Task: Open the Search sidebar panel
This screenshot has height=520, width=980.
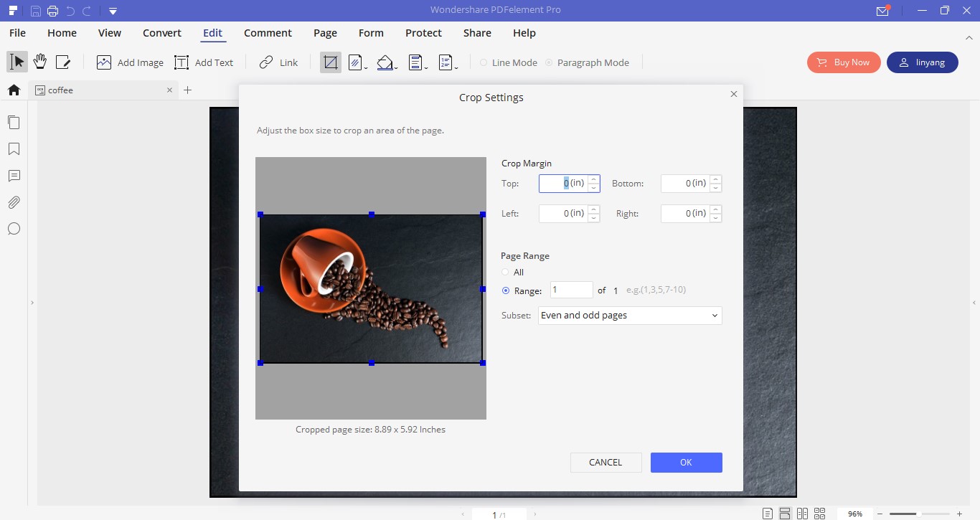Action: pos(14,229)
